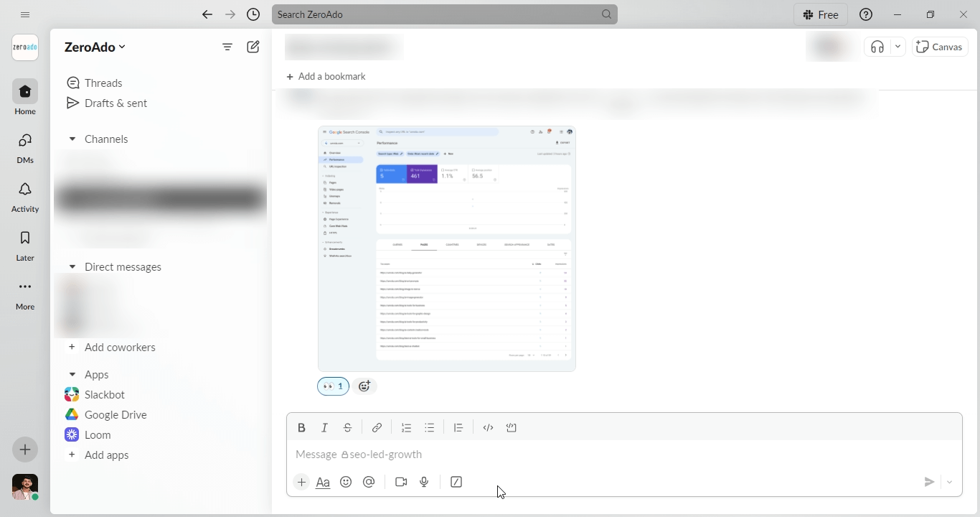
Task: Collapse the Channels section
Action: pyautogui.click(x=72, y=139)
